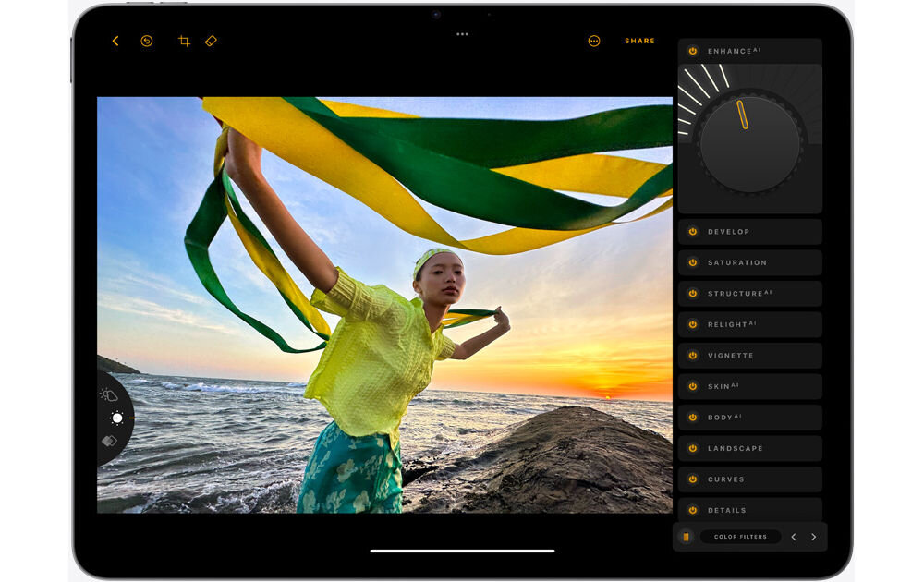The image size is (924, 582).
Task: Go to next color filter with right arrow
Action: point(813,537)
